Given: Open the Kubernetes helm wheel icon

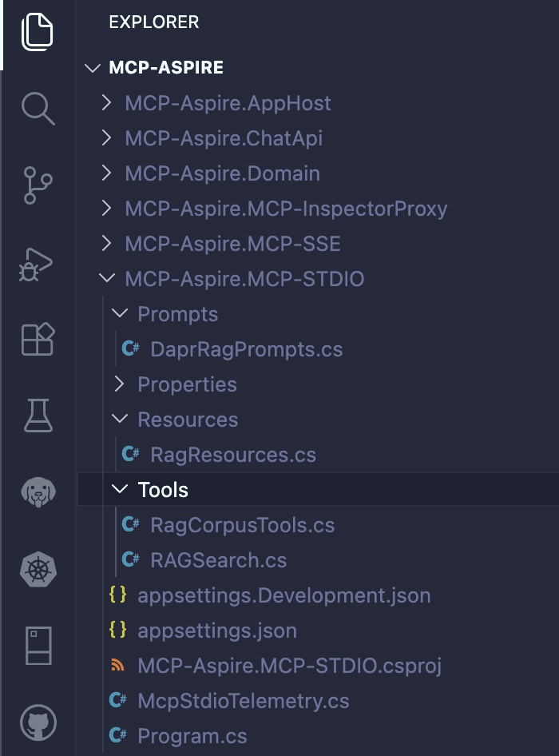Looking at the screenshot, I should tap(38, 570).
